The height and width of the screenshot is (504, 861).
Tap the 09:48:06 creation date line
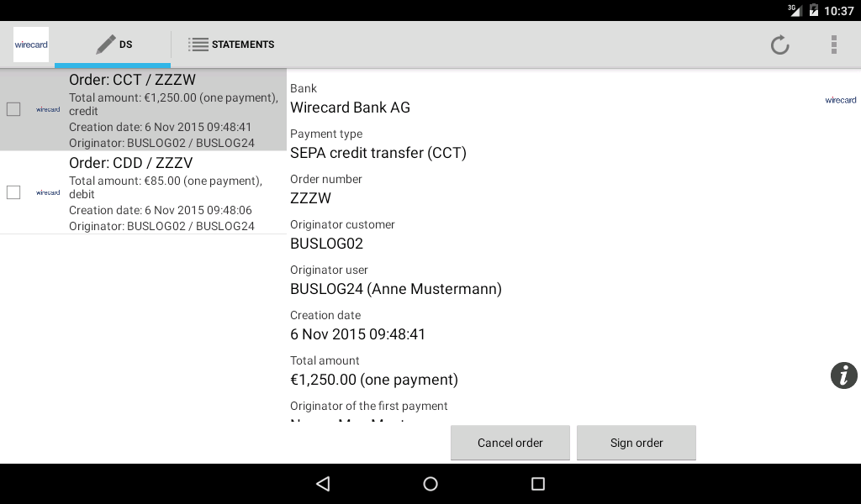[161, 210]
